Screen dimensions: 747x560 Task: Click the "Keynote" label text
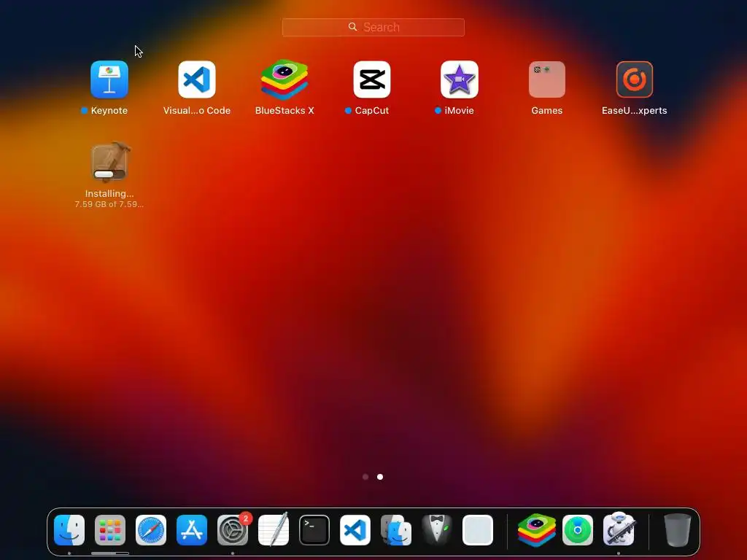109,111
